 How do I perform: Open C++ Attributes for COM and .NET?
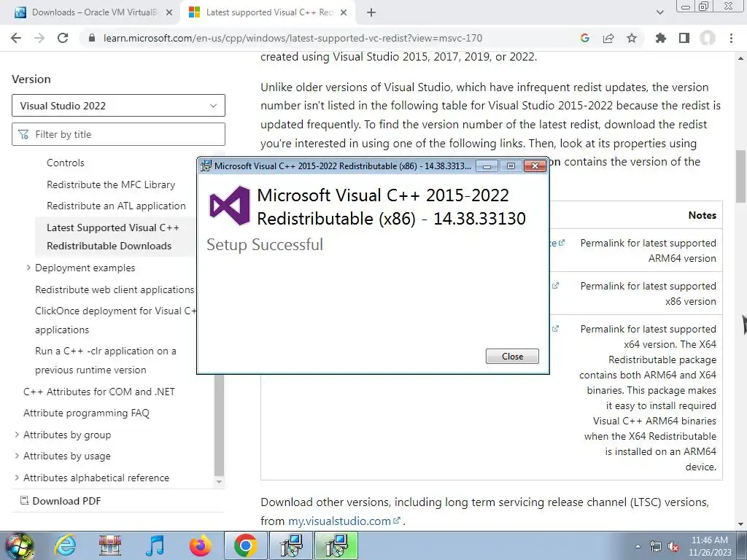point(99,392)
